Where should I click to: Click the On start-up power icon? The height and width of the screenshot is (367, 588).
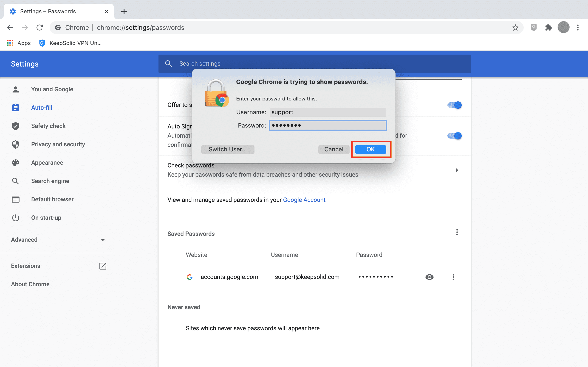point(16,218)
